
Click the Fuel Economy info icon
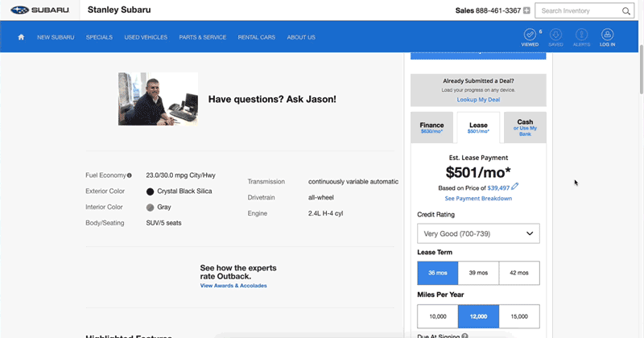coord(130,175)
